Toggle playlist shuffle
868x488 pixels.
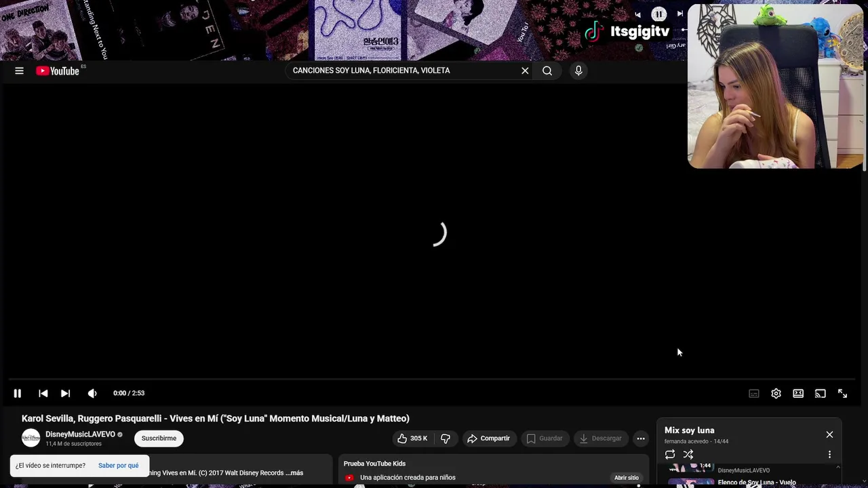coord(688,455)
